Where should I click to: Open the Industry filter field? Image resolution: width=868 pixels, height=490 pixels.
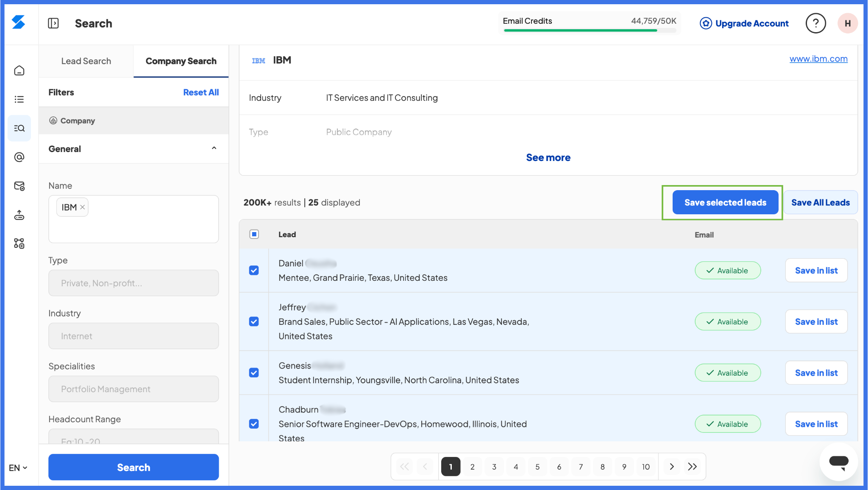(134, 336)
